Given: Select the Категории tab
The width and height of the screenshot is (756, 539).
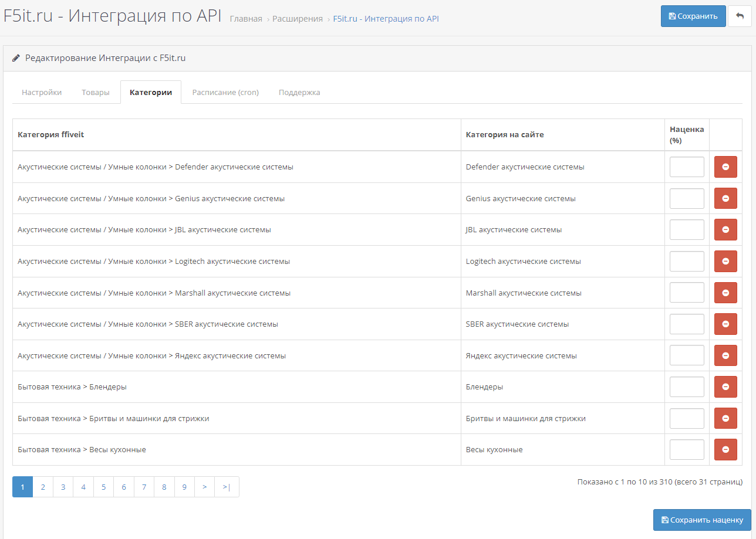Looking at the screenshot, I should click(151, 92).
